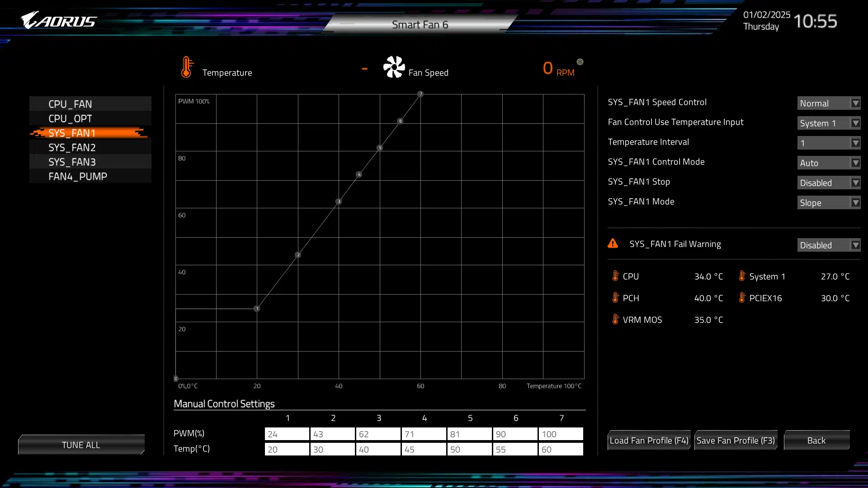Screen dimensions: 868x488
Task: Open Fan Control Use Temperature Input dropdown
Action: coord(829,123)
